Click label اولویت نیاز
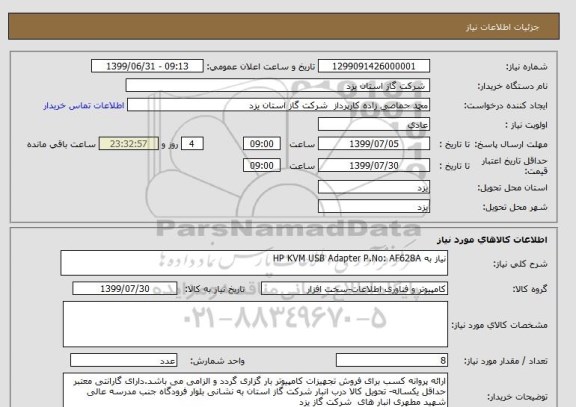The image size is (576, 407). pos(526,125)
